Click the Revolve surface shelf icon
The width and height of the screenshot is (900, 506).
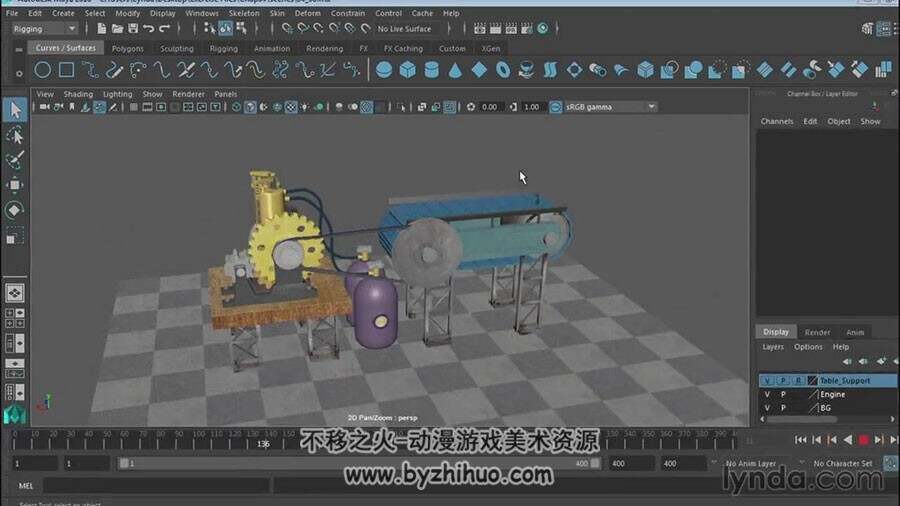(x=526, y=70)
